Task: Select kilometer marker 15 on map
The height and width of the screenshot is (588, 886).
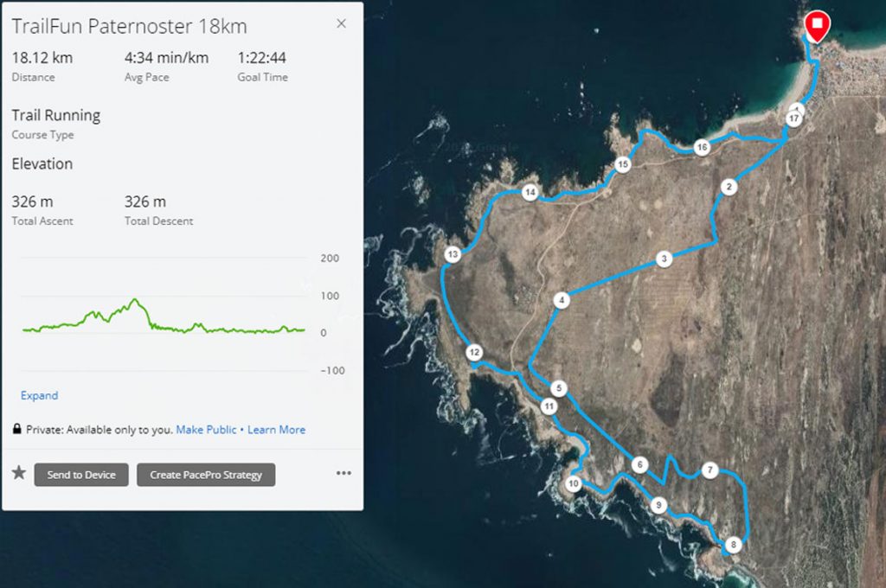Action: 623,164
